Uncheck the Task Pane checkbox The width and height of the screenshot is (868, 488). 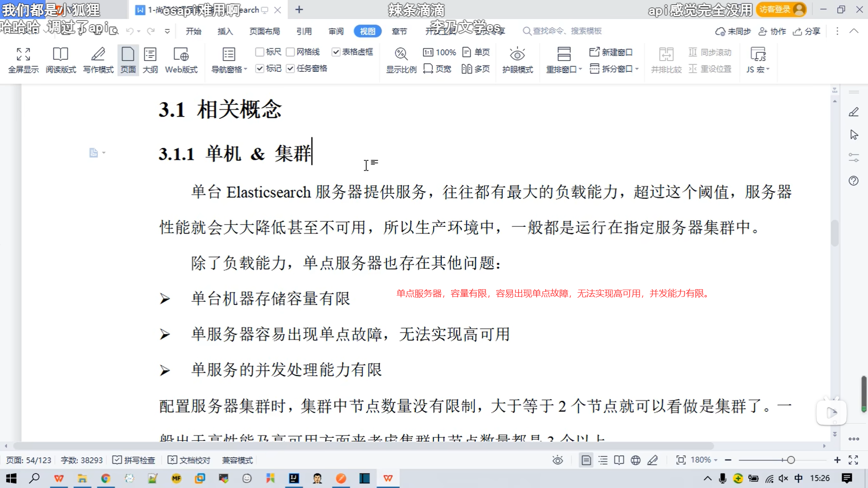291,68
